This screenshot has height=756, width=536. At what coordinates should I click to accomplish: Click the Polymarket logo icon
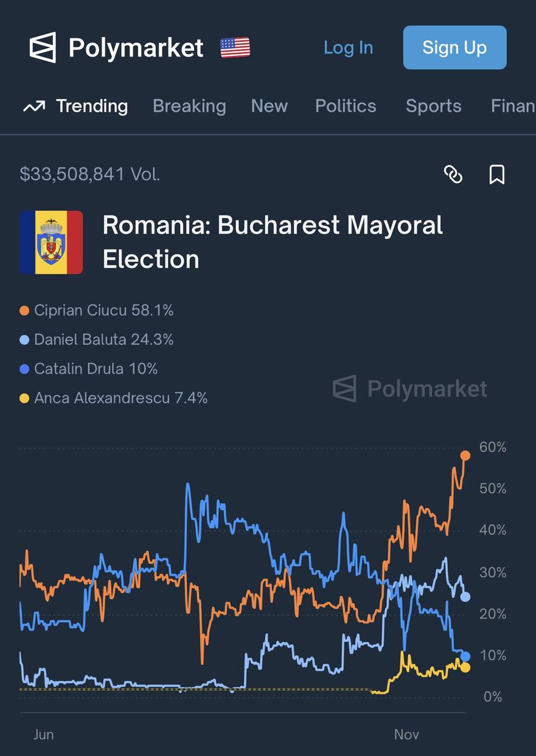43,47
